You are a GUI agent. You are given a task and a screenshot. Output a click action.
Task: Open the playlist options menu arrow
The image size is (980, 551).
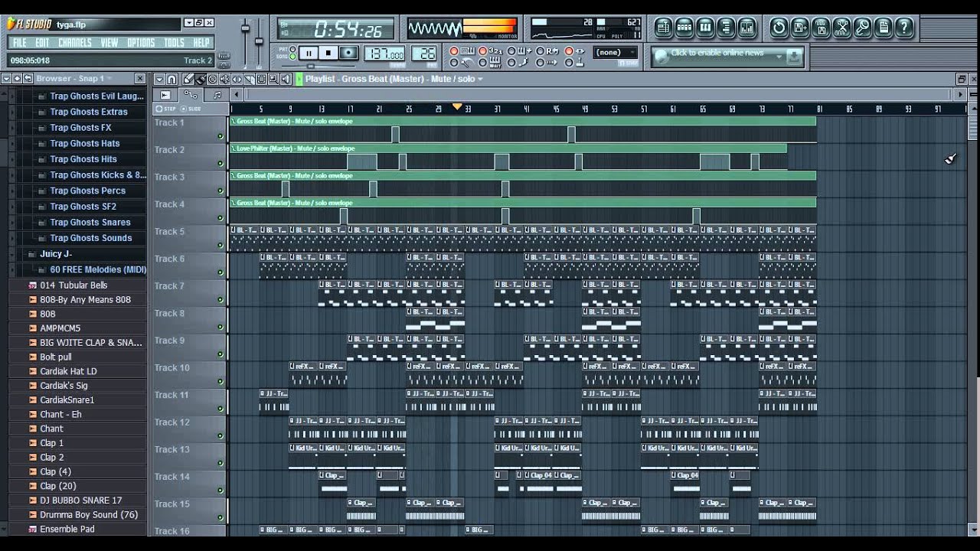(x=160, y=79)
